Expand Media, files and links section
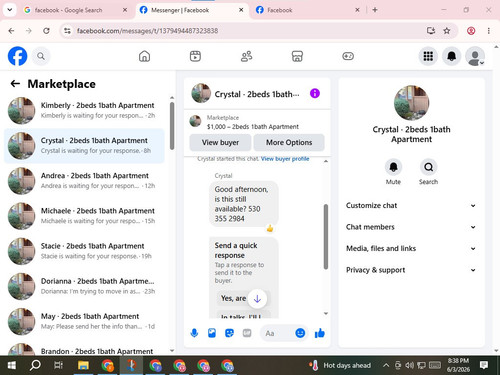500x375 pixels. [411, 248]
